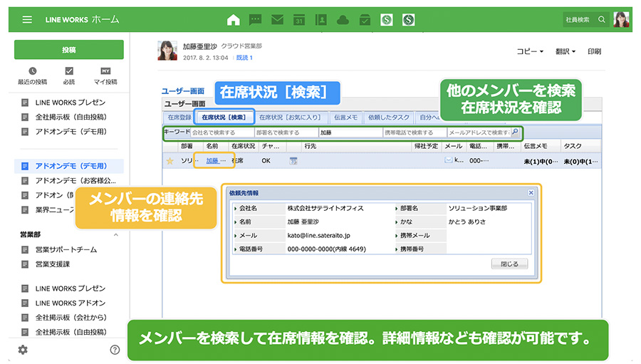Open 全社掲示板（会社から）board
641x364 pixels.
(x=71, y=318)
